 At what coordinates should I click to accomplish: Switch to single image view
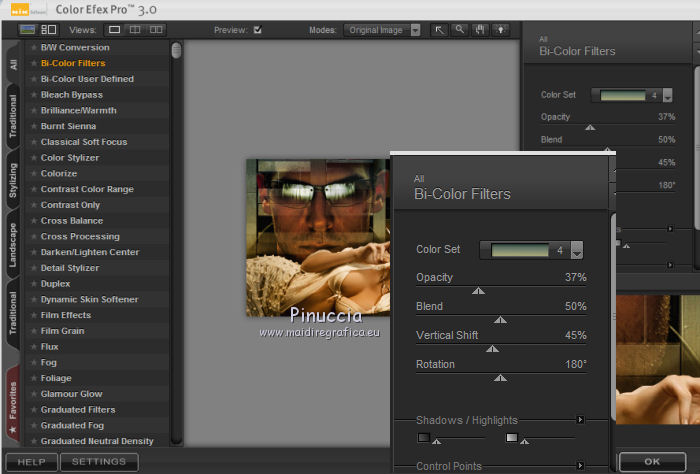point(115,30)
